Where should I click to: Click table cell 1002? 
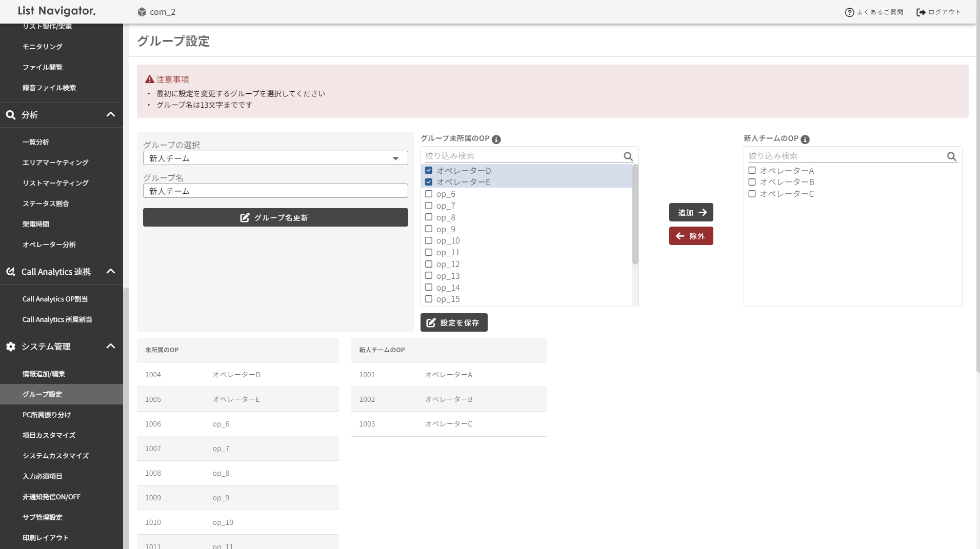point(367,399)
